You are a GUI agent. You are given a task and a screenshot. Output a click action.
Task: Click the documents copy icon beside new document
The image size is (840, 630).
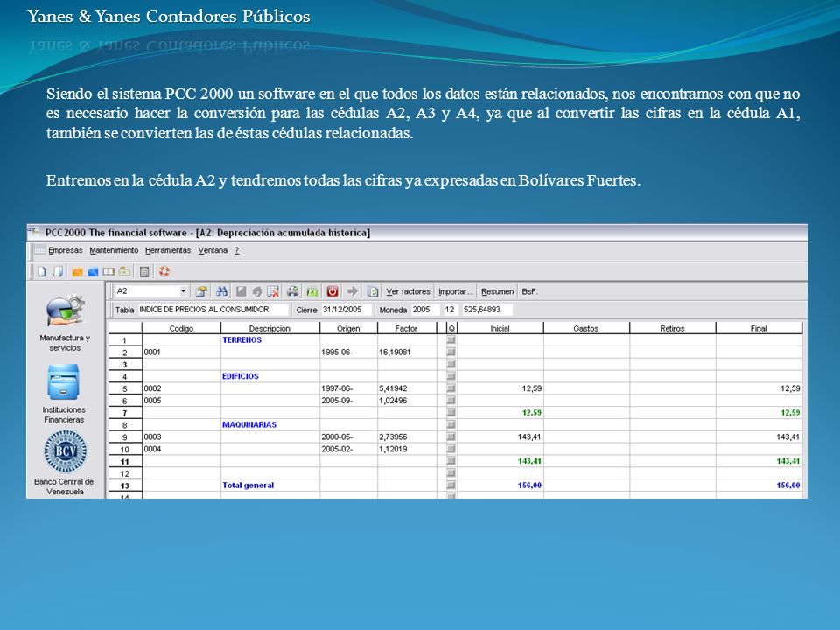pos(58,271)
